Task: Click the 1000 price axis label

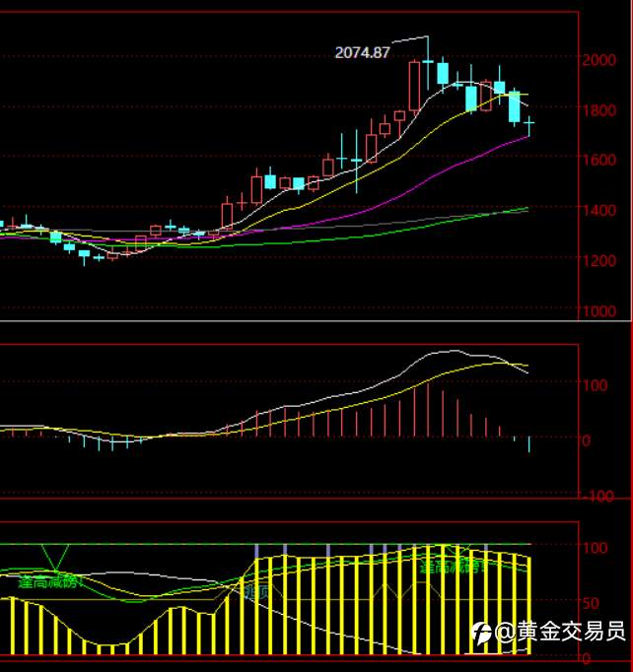Action: pyautogui.click(x=598, y=311)
